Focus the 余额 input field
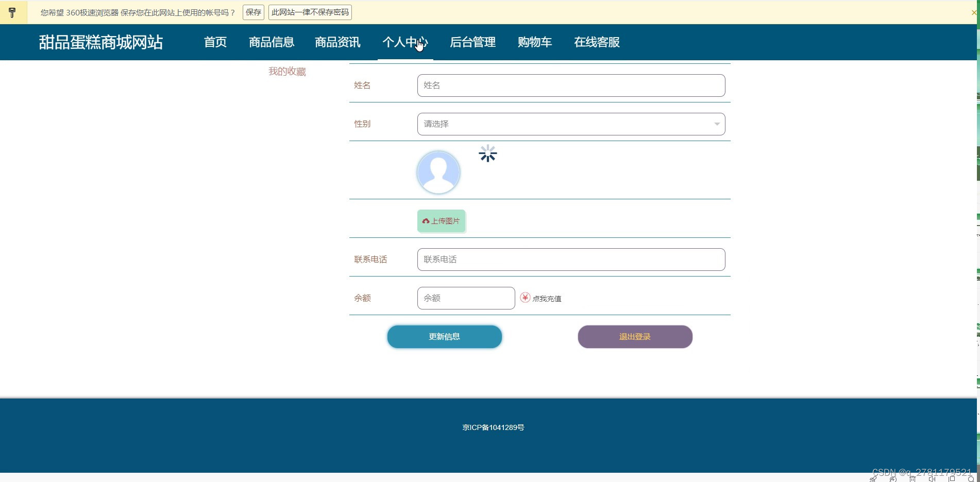The image size is (980, 482). [x=466, y=298]
